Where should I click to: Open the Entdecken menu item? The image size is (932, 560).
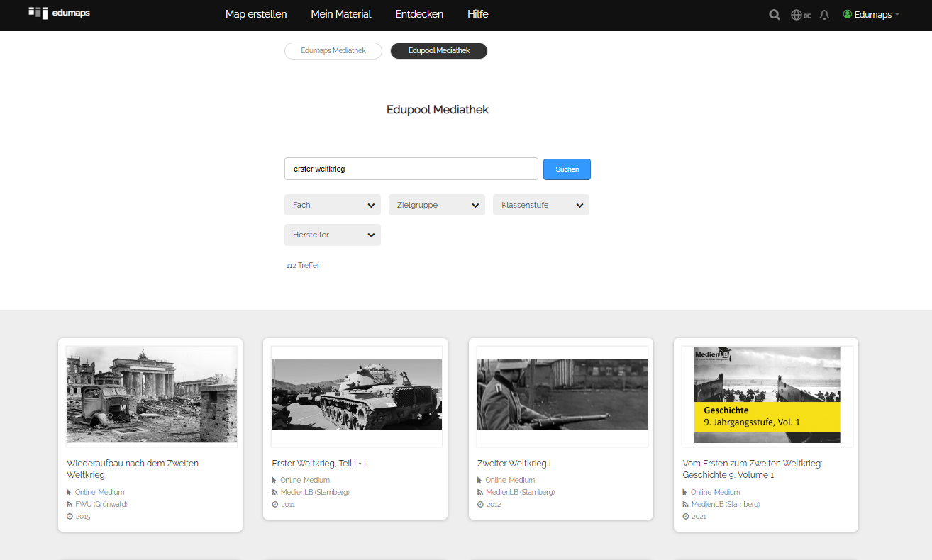tap(419, 14)
